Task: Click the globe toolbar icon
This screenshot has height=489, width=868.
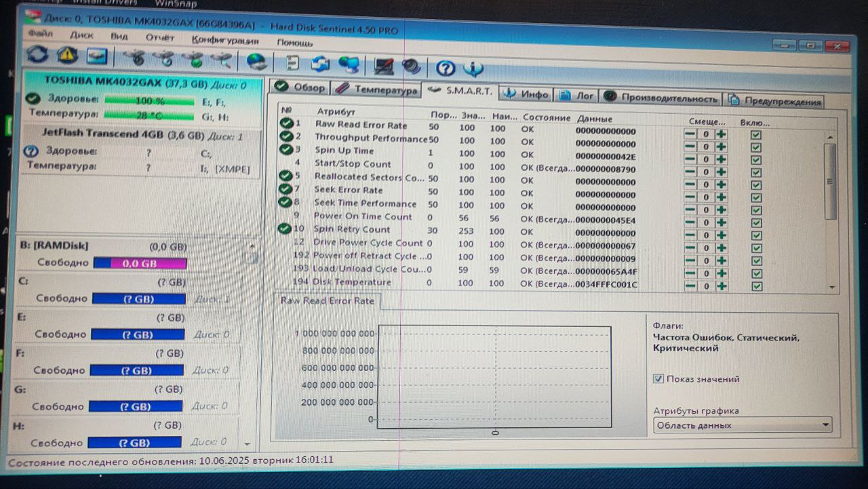Action: coord(256,62)
